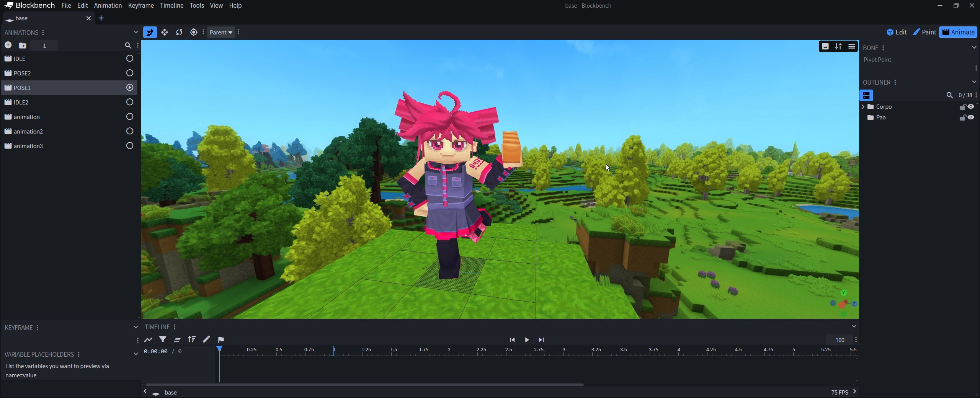Screen dimensions: 980x398
Task: Open a new tab with plus button
Action: (101, 18)
